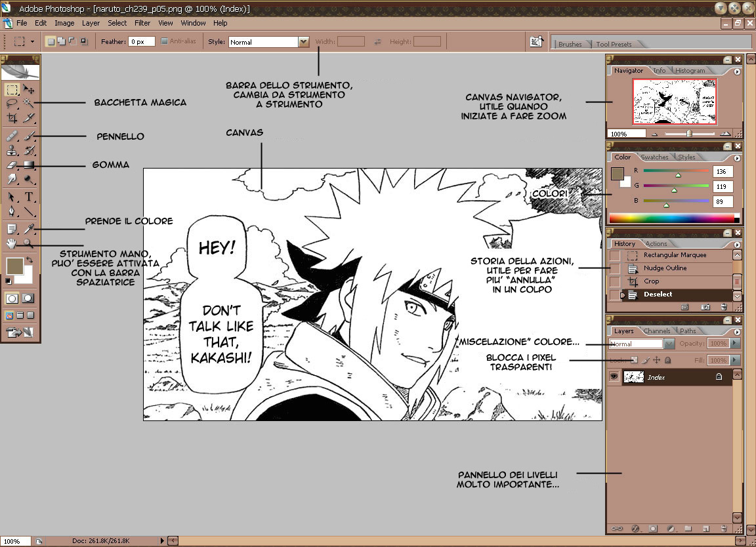The image size is (756, 547).
Task: Open the Filter menu
Action: (142, 23)
